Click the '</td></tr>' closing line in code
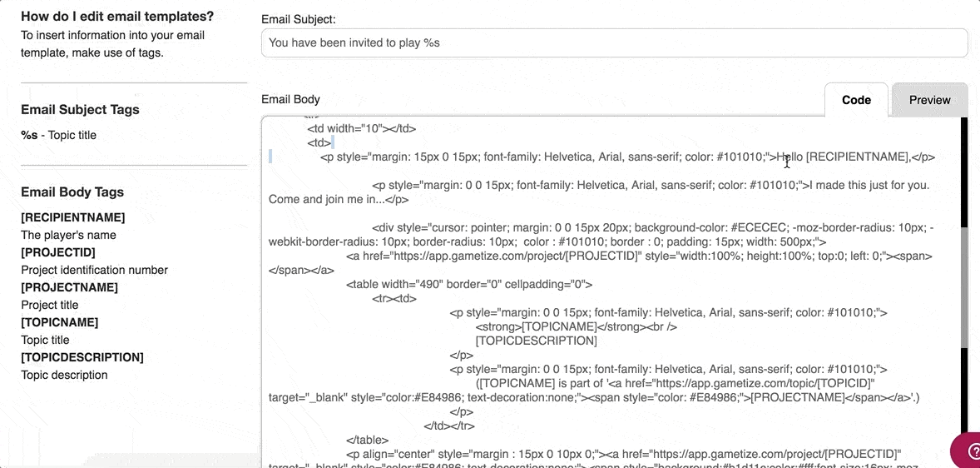 (449, 426)
